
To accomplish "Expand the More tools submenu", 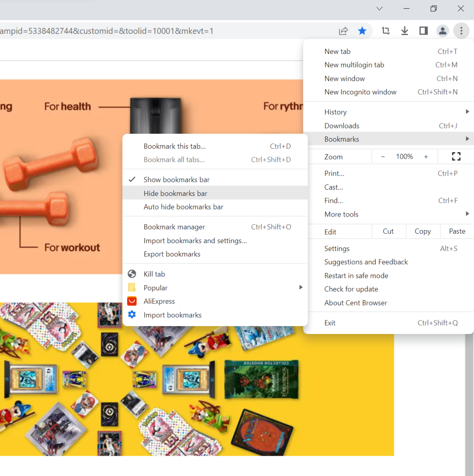I will (x=341, y=214).
